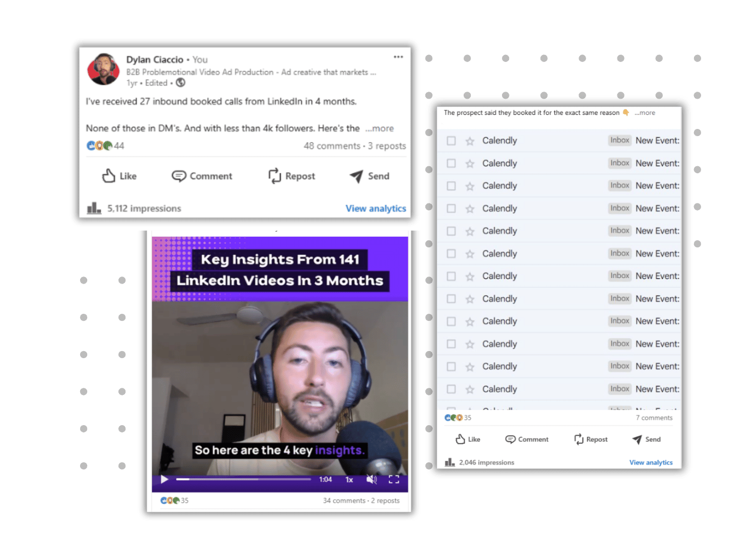
Task: Click the video progress bar
Action: tap(243, 480)
